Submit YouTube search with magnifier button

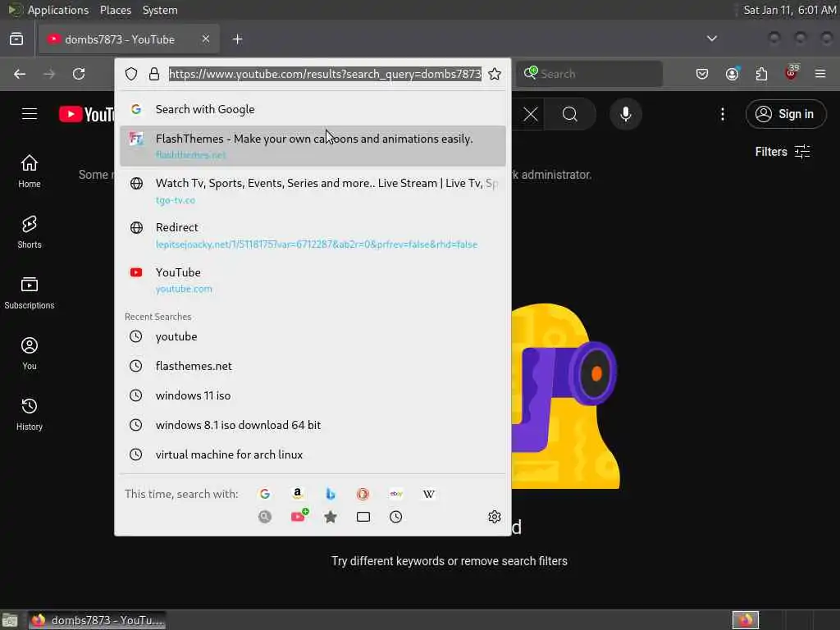click(570, 114)
